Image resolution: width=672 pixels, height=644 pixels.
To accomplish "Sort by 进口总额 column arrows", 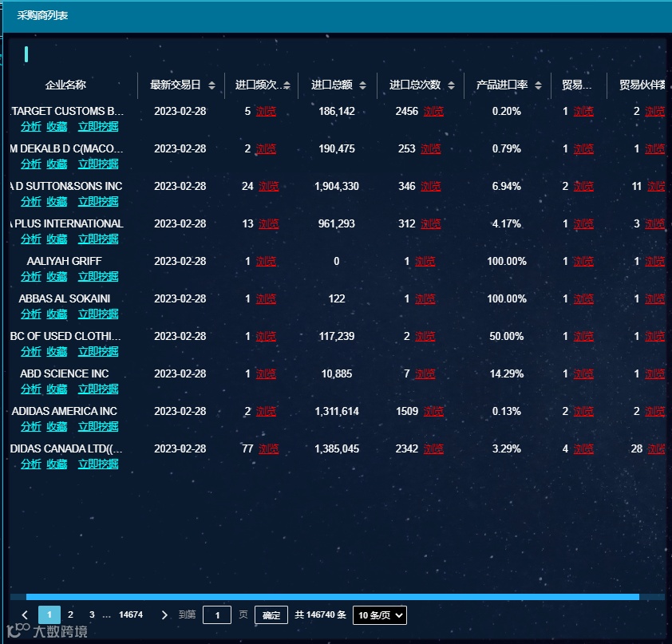I will point(362,85).
